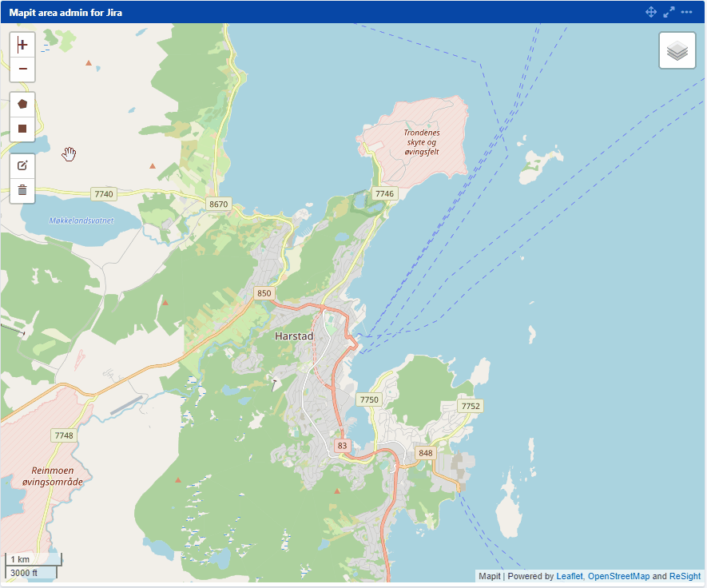Zoom in on the map

click(x=22, y=45)
